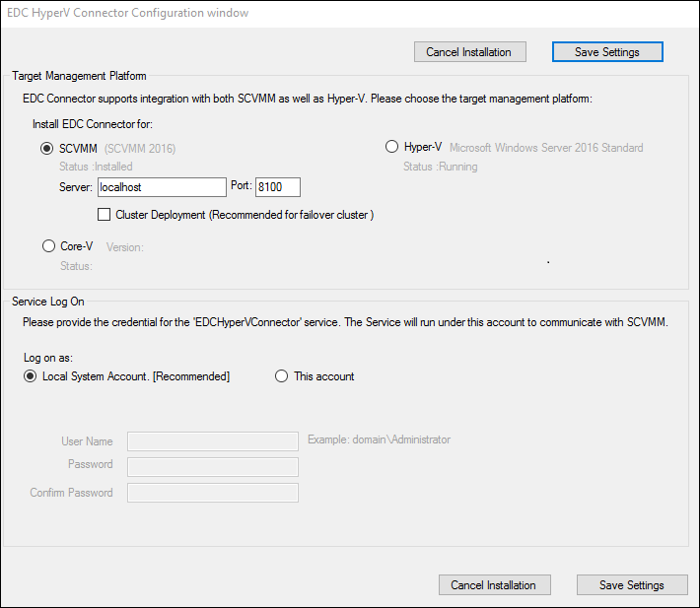
Task: Click the bottom Cancel Installation button
Action: coord(495,584)
